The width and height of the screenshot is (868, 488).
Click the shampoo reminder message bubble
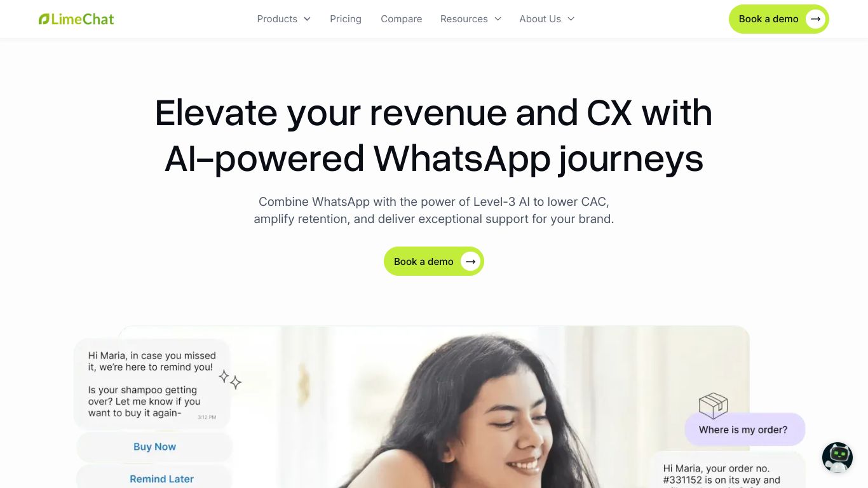point(152,384)
